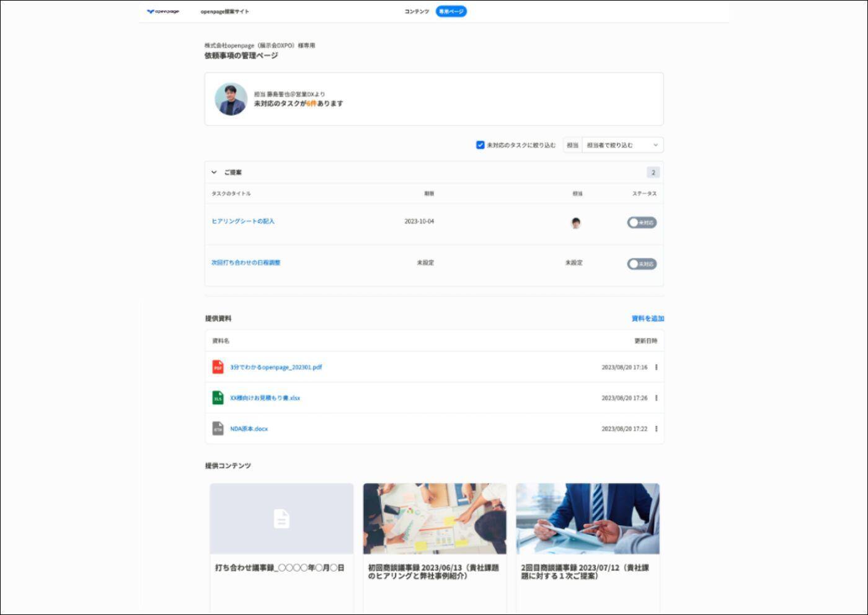Click the ステータス column header
The image size is (868, 615).
(x=644, y=193)
